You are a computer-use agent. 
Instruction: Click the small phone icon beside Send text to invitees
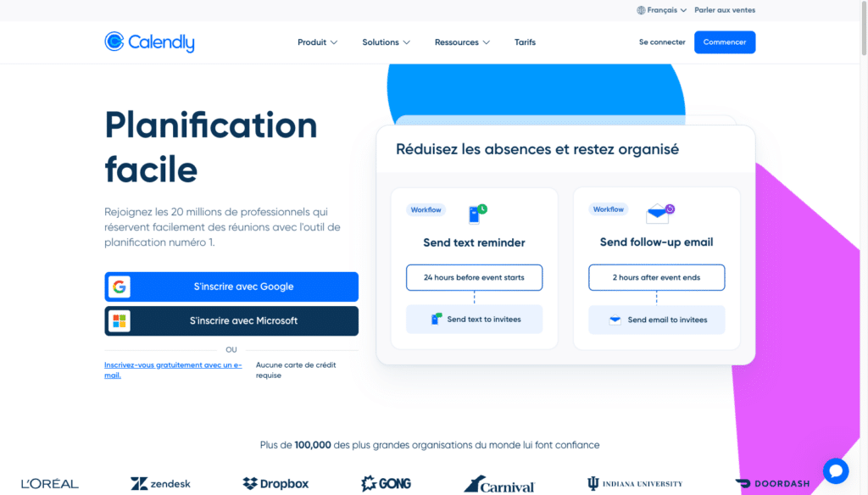click(437, 319)
